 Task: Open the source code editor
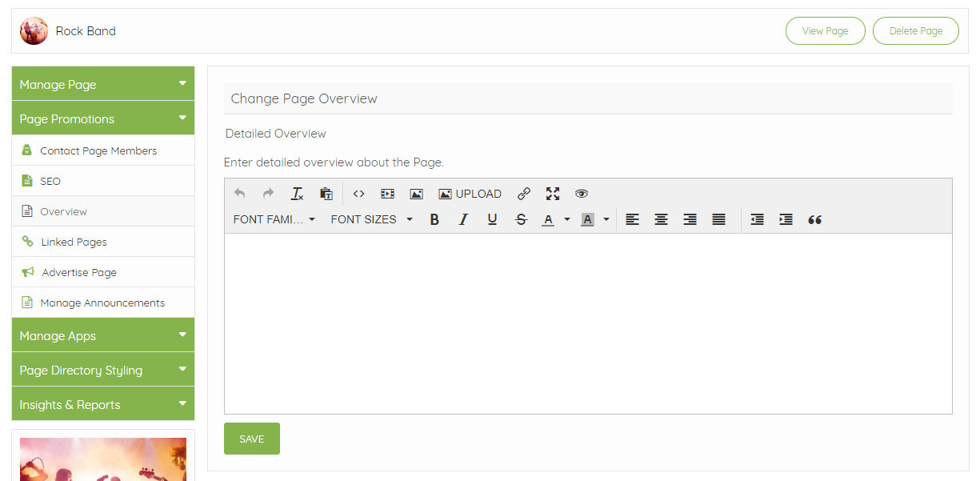tap(359, 194)
